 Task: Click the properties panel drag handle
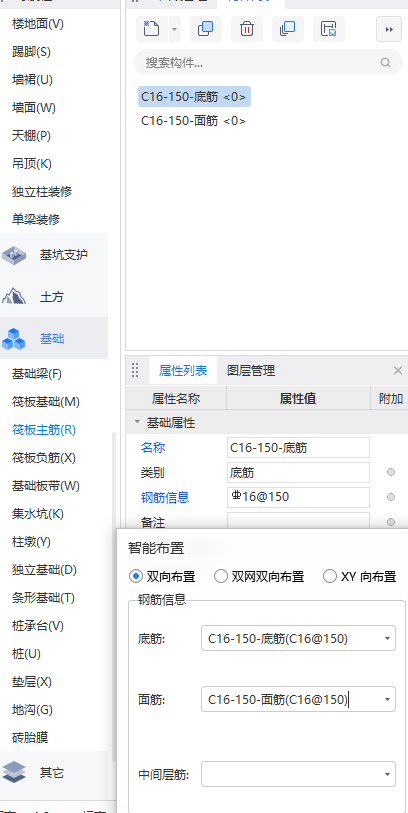click(x=135, y=370)
